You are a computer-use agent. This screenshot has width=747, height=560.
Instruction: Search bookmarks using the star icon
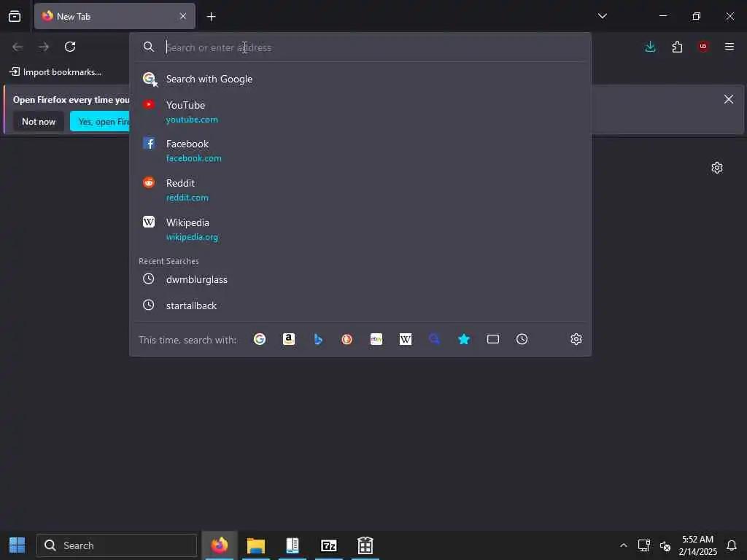pyautogui.click(x=464, y=339)
